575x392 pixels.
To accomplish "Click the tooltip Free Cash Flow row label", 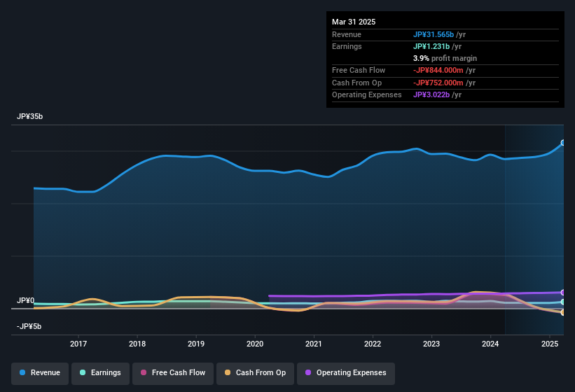I will click(359, 70).
